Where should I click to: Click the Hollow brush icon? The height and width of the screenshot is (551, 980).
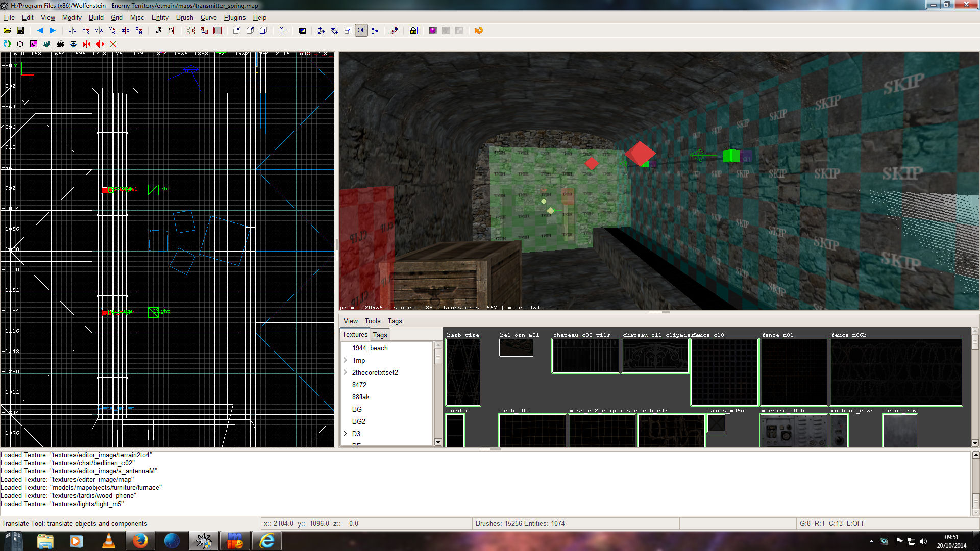[x=217, y=31]
